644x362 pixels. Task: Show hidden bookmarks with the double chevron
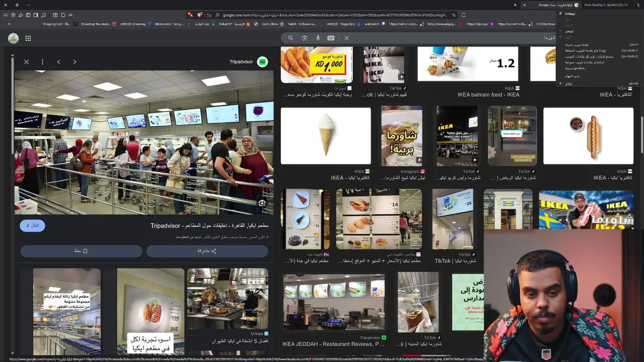click(9, 24)
